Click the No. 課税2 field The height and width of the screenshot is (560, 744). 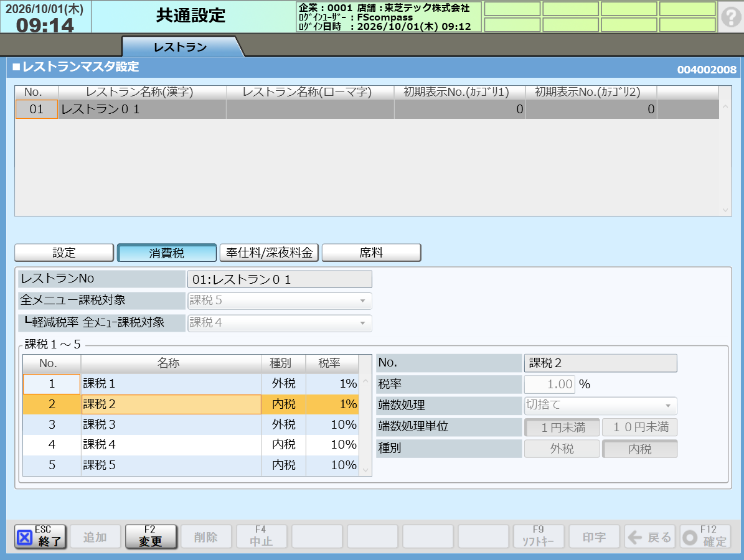tap(600, 363)
